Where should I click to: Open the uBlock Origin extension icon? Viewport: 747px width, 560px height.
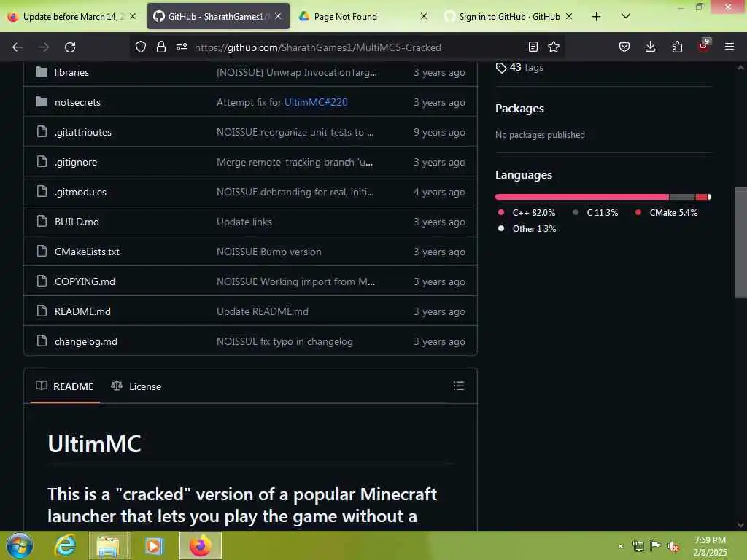click(704, 46)
